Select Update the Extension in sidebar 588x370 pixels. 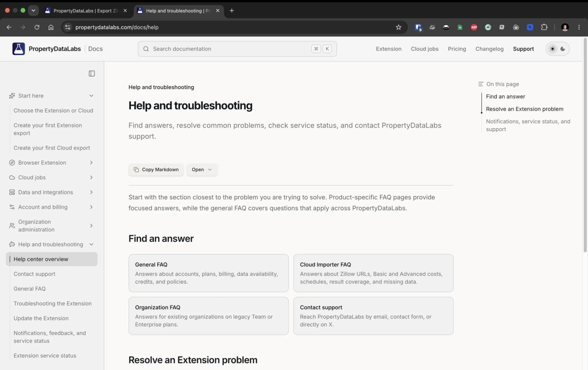[41, 318]
